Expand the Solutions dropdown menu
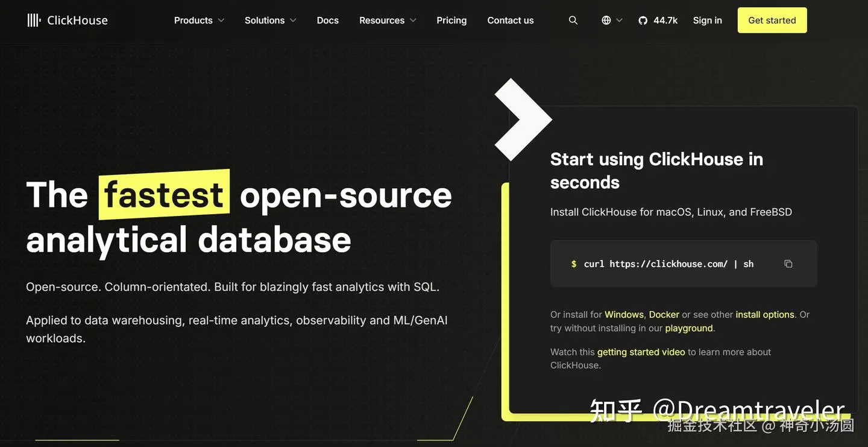 (271, 21)
